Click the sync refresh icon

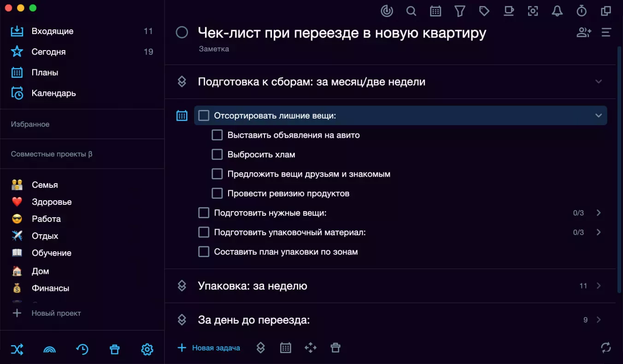pyautogui.click(x=606, y=348)
